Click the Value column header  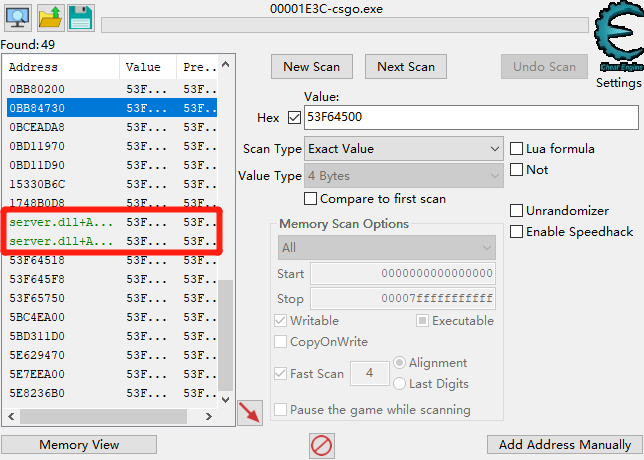[x=145, y=67]
